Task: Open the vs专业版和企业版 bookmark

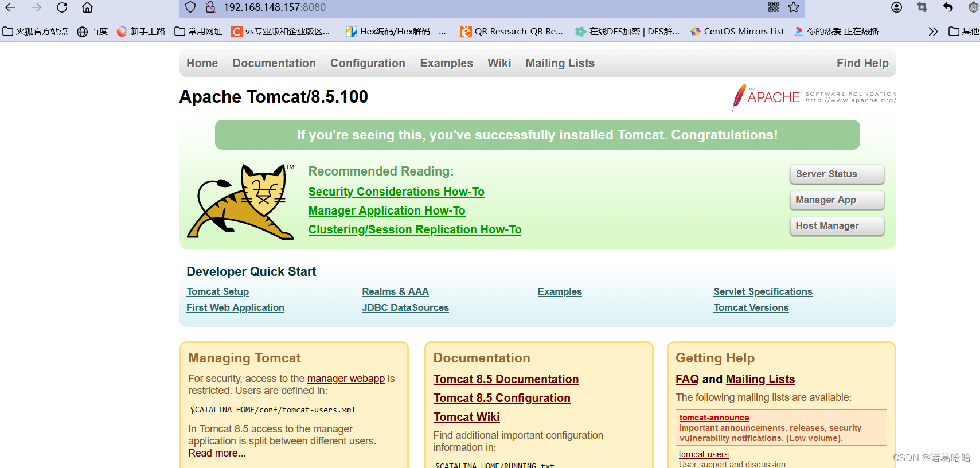Action: pyautogui.click(x=281, y=32)
